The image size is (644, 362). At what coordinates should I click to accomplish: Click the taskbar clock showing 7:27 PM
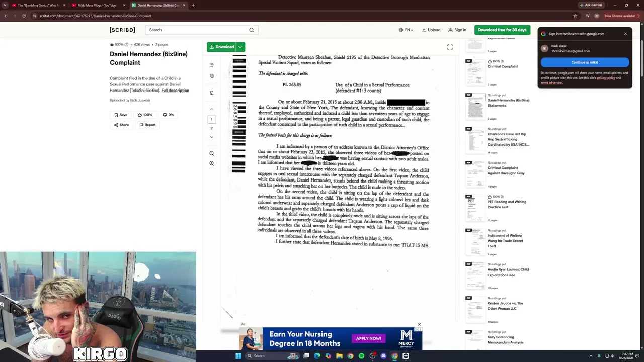(x=626, y=356)
